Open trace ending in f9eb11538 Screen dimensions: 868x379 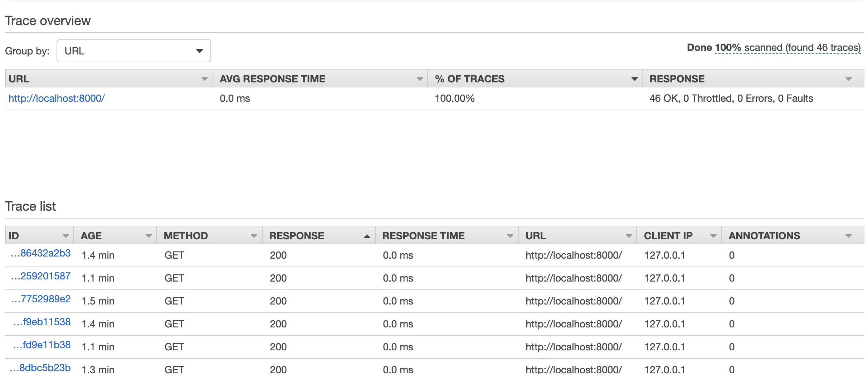[42, 322]
